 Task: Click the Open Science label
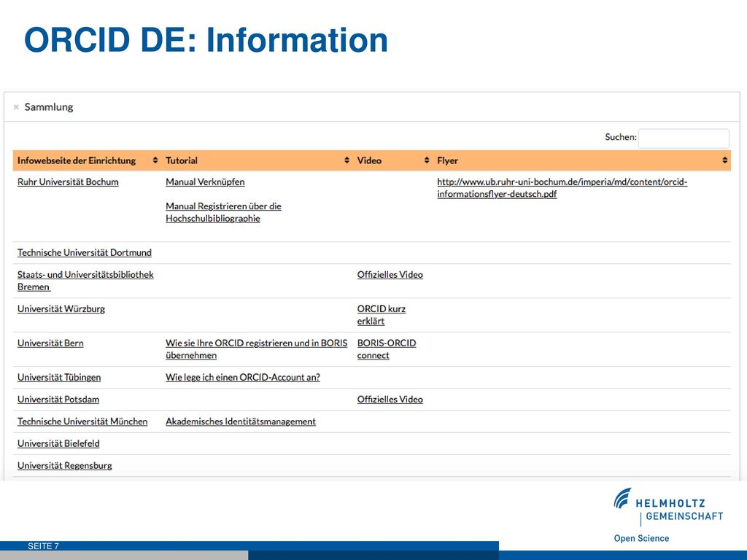tap(641, 539)
